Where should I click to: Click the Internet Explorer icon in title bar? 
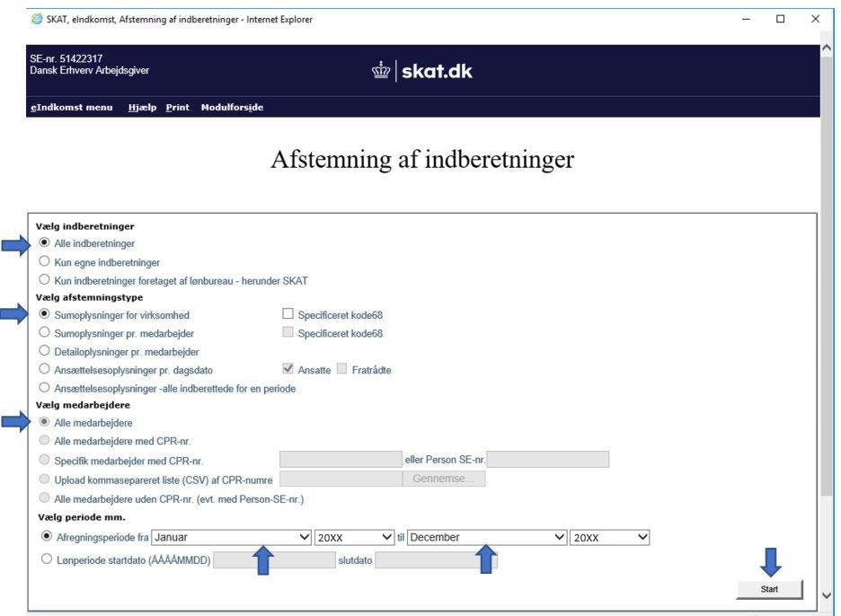pyautogui.click(x=36, y=19)
